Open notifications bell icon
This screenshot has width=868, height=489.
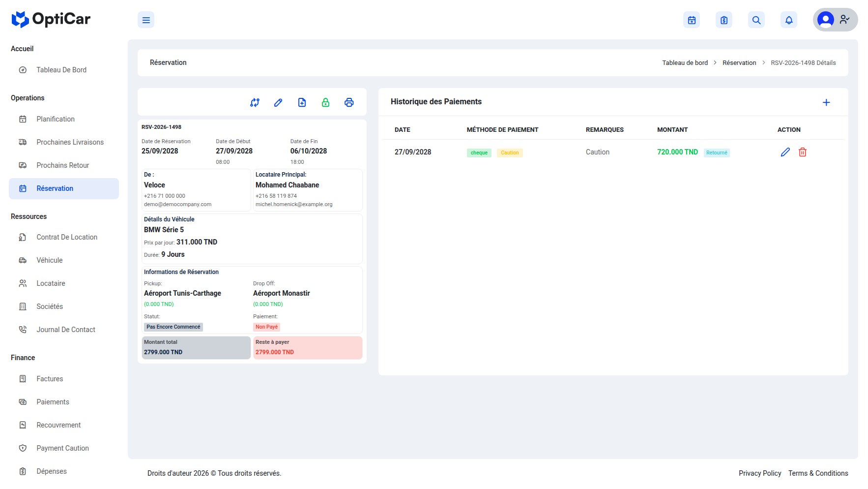tap(789, 20)
